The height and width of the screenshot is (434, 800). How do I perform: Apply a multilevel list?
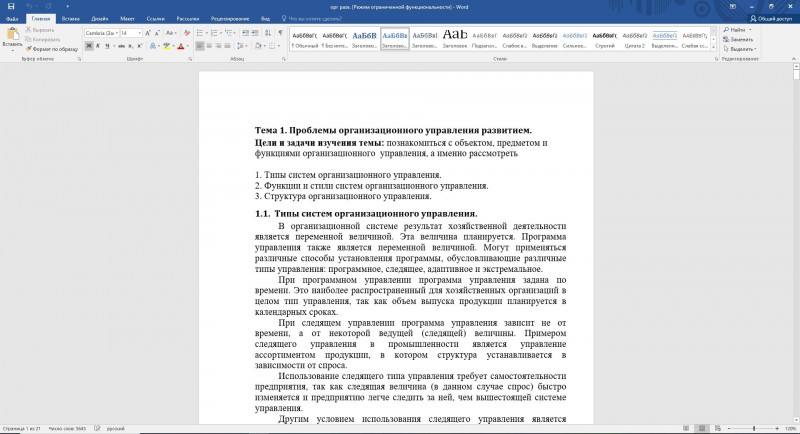(x=229, y=33)
